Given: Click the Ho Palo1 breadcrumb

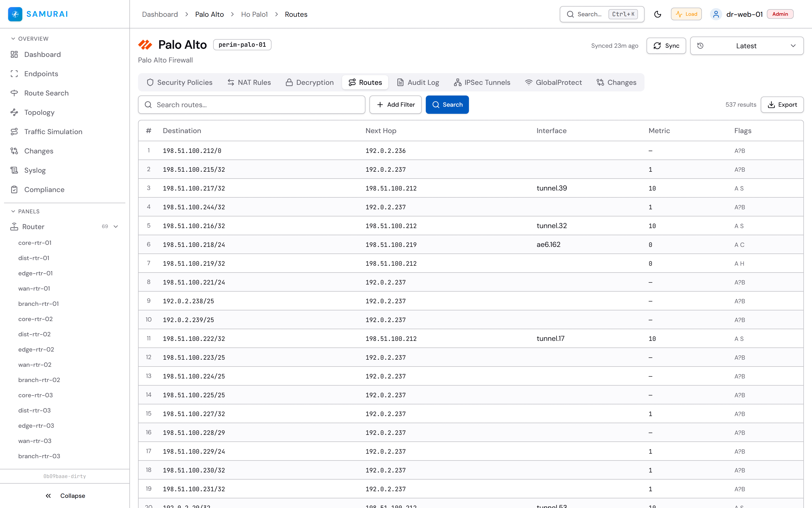Looking at the screenshot, I should [x=254, y=14].
